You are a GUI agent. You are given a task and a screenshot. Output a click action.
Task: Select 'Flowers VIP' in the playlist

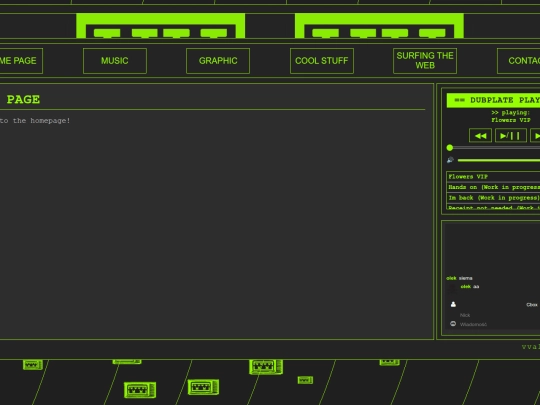tap(493, 177)
